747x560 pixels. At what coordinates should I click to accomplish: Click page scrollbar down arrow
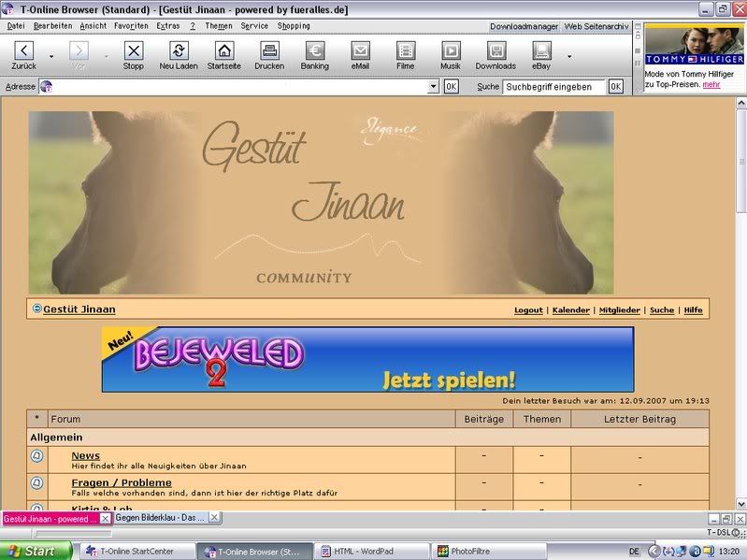740,504
